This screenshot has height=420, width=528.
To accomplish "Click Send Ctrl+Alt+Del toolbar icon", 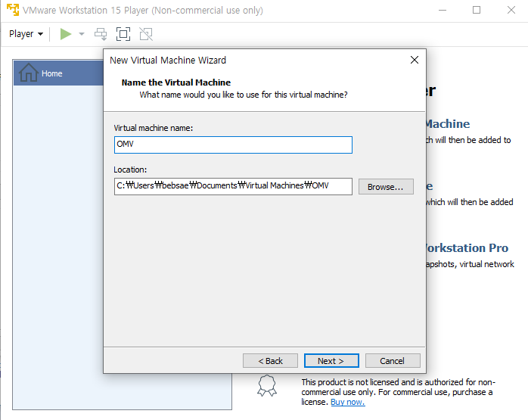I will pyautogui.click(x=101, y=34).
